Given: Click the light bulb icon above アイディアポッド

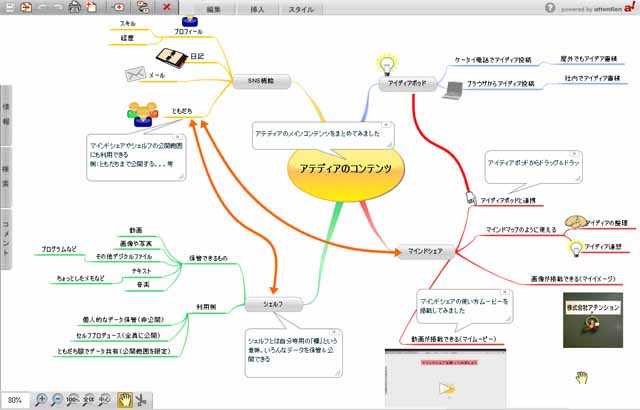Looking at the screenshot, I should pyautogui.click(x=387, y=64).
